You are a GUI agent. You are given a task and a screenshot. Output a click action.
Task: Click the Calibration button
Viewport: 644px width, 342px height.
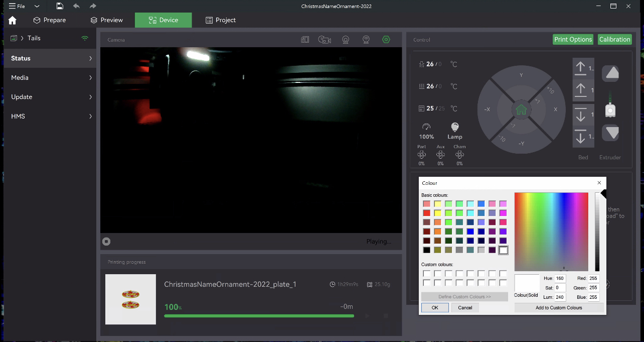point(614,39)
